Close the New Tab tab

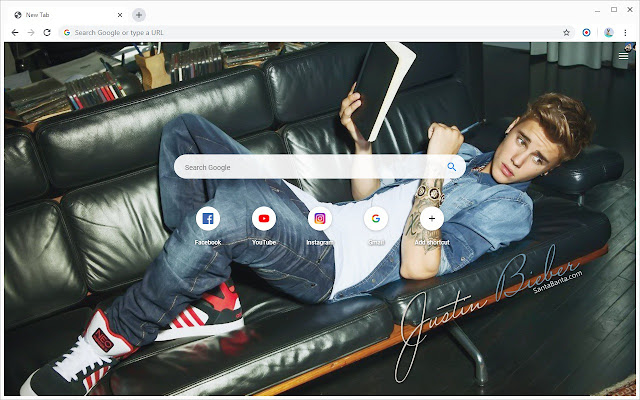pyautogui.click(x=120, y=15)
